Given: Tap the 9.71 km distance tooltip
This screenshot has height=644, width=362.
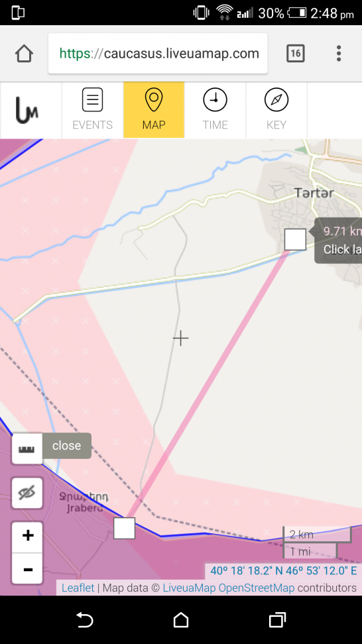Looking at the screenshot, I should (339, 240).
